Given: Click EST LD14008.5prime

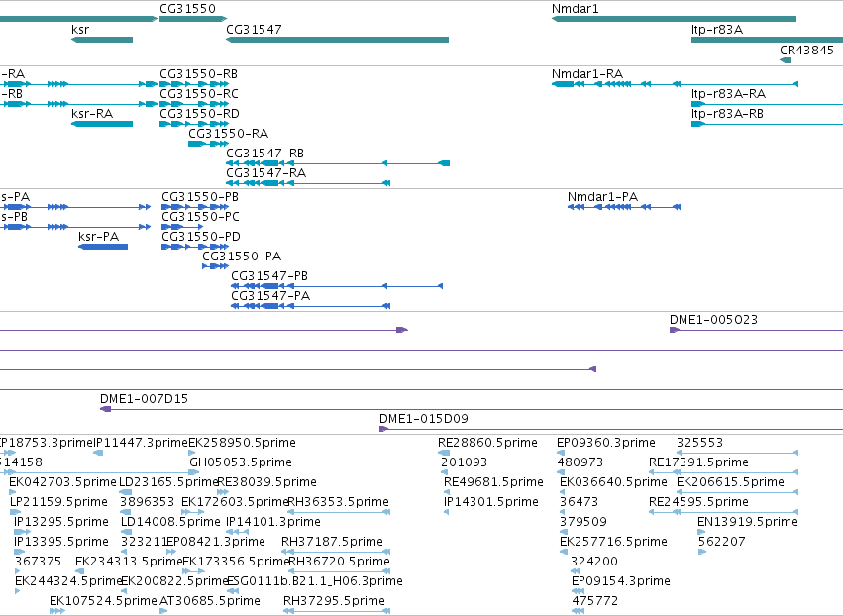Looking at the screenshot, I should click(x=170, y=522).
